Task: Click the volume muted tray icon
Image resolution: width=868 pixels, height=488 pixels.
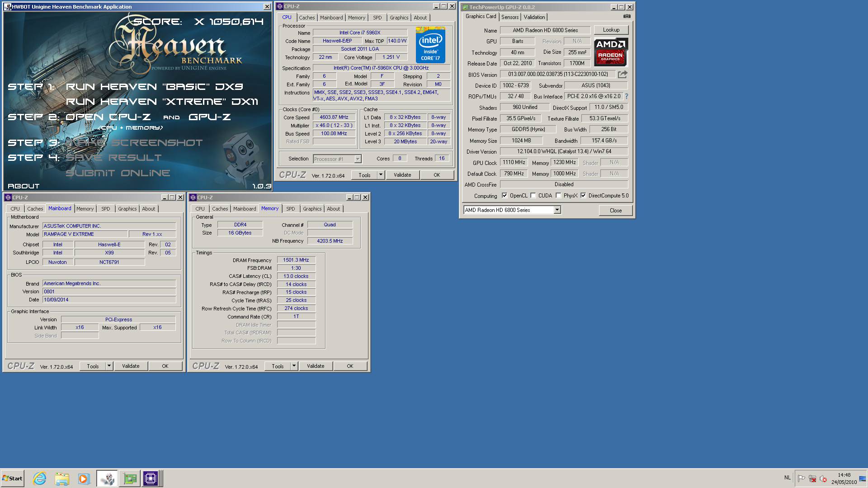Action: point(823,479)
